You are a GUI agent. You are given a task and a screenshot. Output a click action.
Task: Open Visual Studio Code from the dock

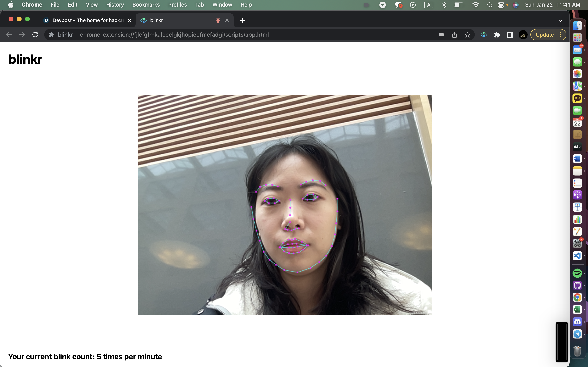(x=577, y=256)
